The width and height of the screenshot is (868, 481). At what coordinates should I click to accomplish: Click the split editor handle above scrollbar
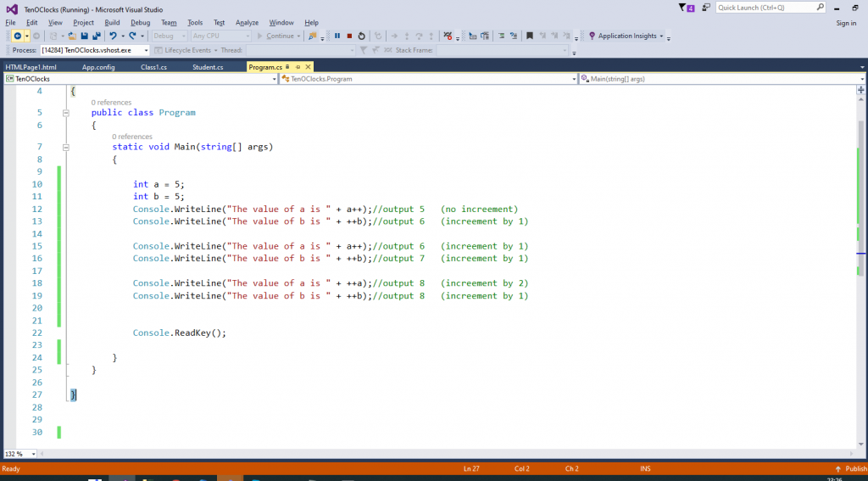pyautogui.click(x=861, y=89)
